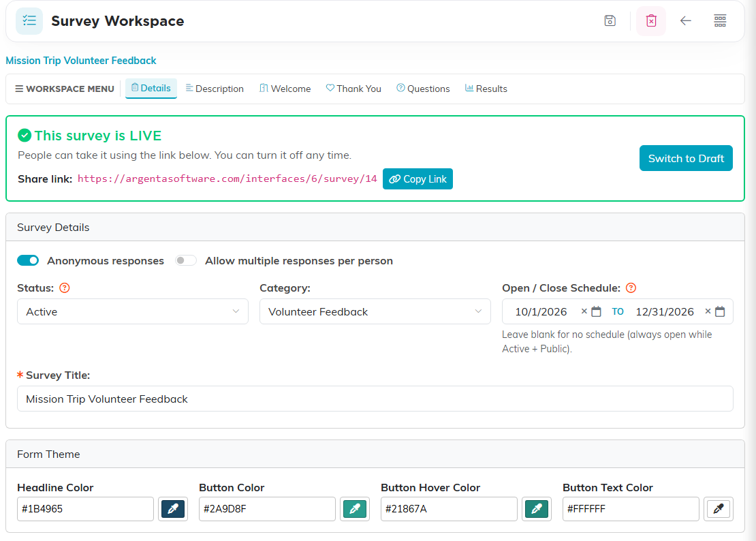This screenshot has height=541, width=756.
Task: Click the Form Theme section header
Action: tap(375, 454)
